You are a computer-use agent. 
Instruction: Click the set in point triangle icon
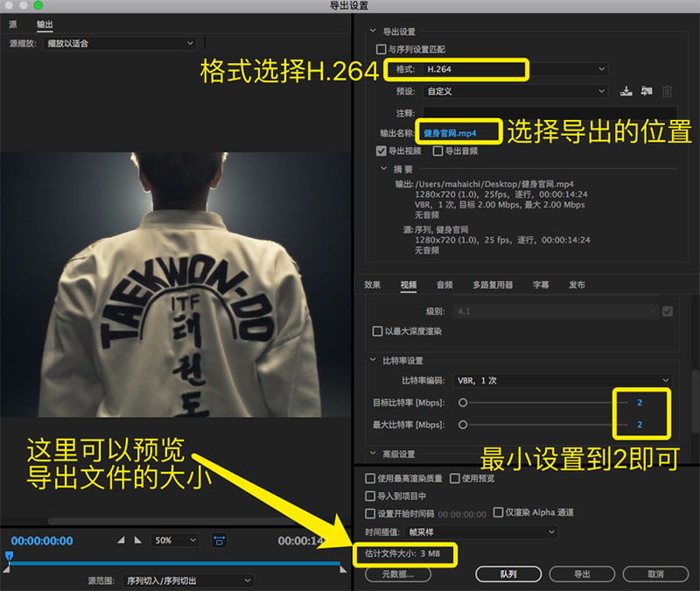pos(122,540)
